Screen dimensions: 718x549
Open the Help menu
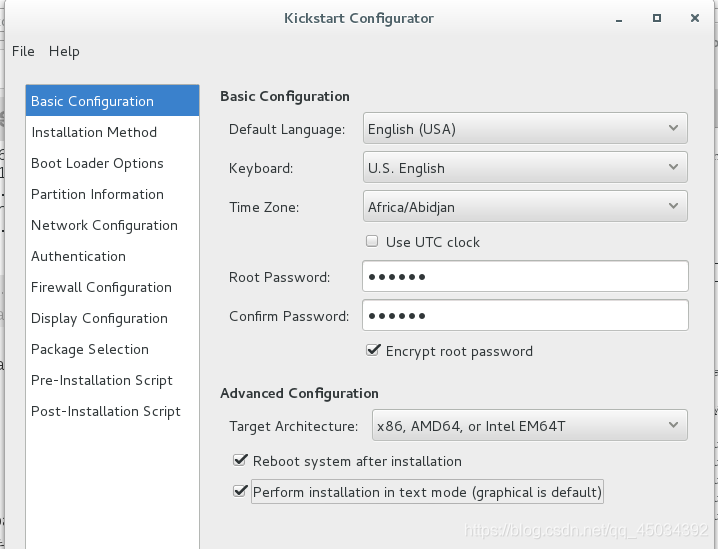click(64, 51)
